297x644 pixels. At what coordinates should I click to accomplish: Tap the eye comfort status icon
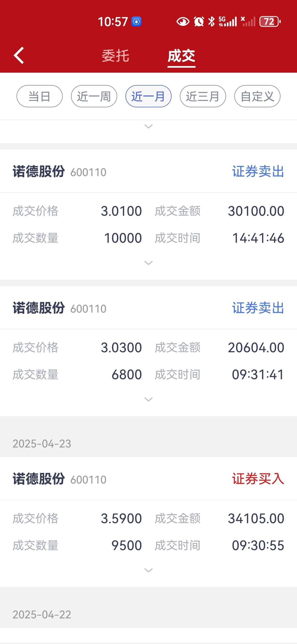[x=183, y=21]
